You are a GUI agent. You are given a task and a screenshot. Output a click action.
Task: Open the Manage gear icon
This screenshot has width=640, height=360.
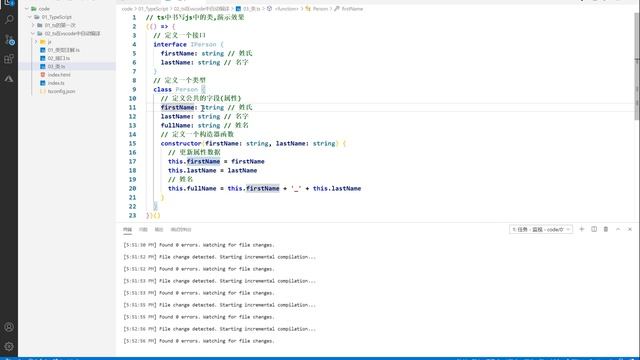[9, 347]
